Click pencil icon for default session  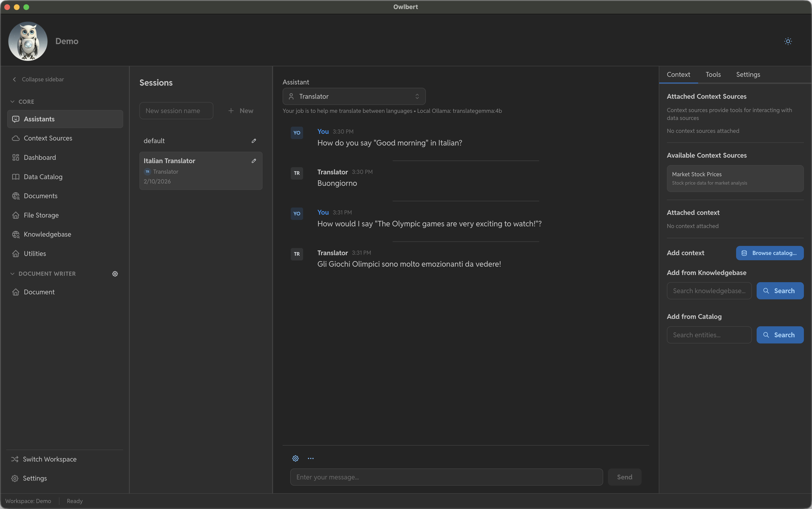254,141
